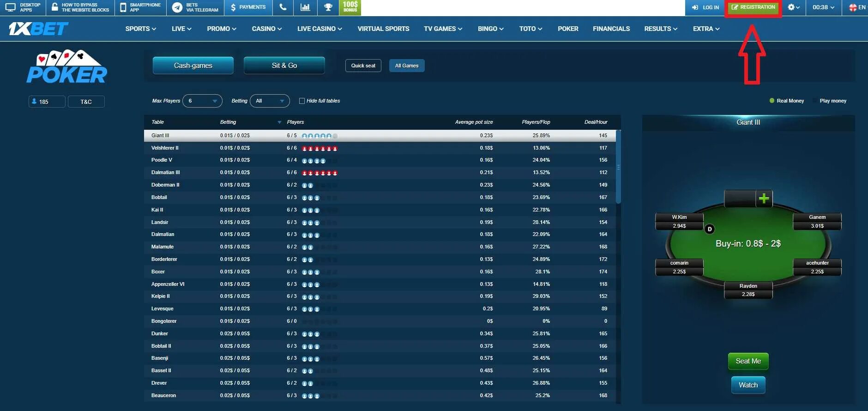Open the statistics bar chart icon
Image resolution: width=868 pixels, height=411 pixels.
[305, 7]
